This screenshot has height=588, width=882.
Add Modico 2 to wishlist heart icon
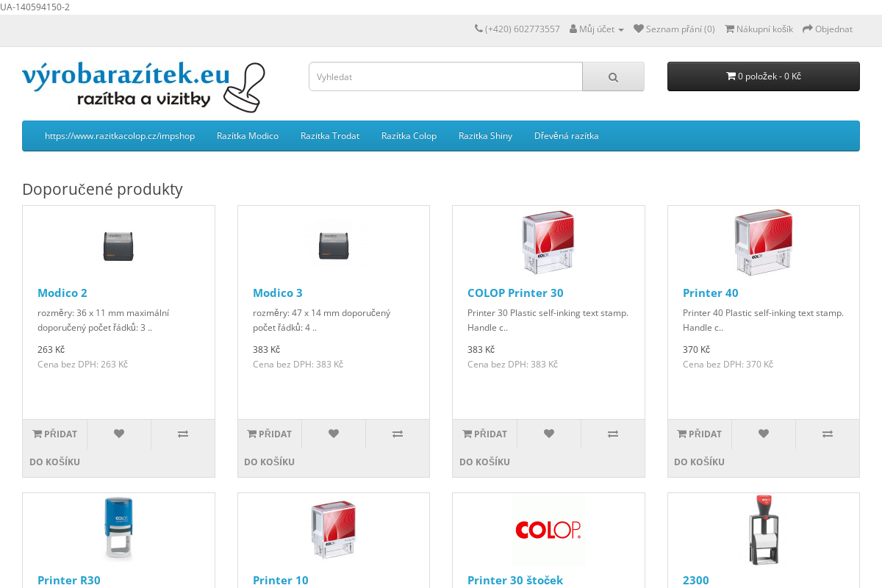coord(119,434)
